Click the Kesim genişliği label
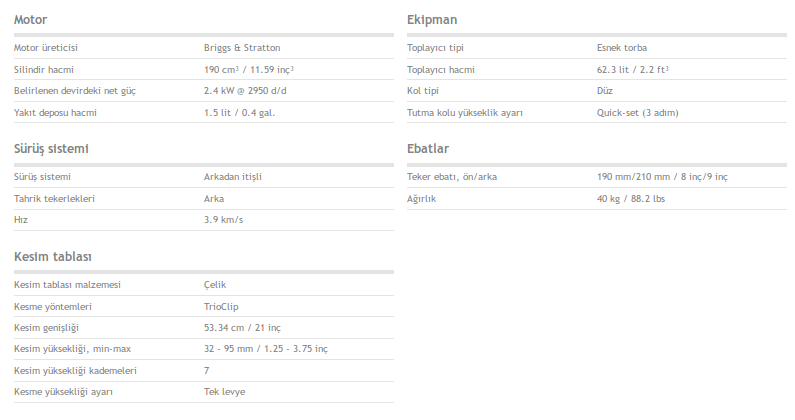795x420 pixels. click(x=46, y=328)
